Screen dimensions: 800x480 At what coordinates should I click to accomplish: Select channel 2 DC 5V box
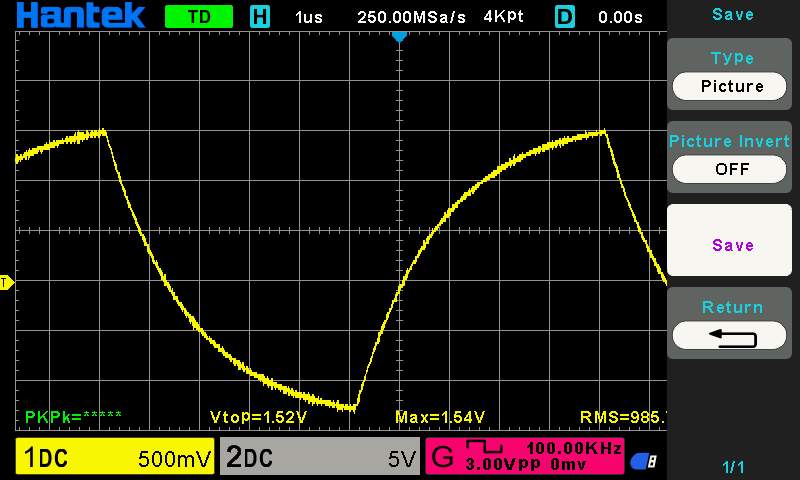[320, 456]
